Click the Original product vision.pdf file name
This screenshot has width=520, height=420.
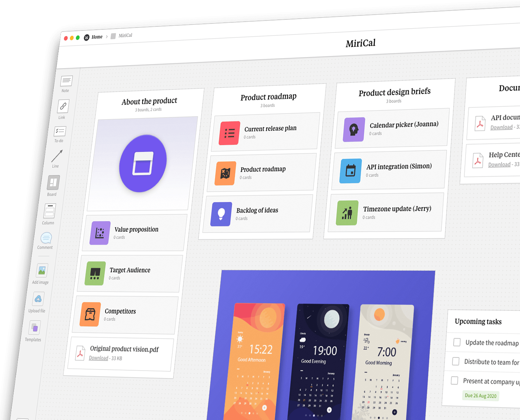pyautogui.click(x=124, y=349)
